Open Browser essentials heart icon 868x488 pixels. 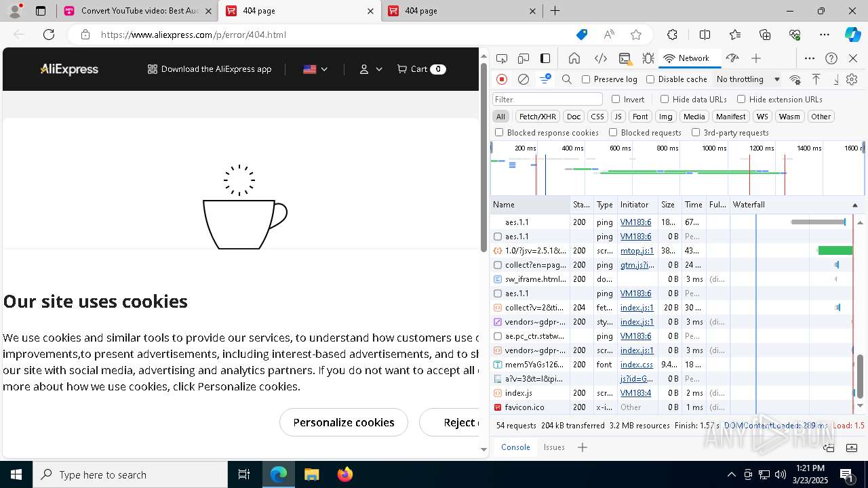(795, 35)
